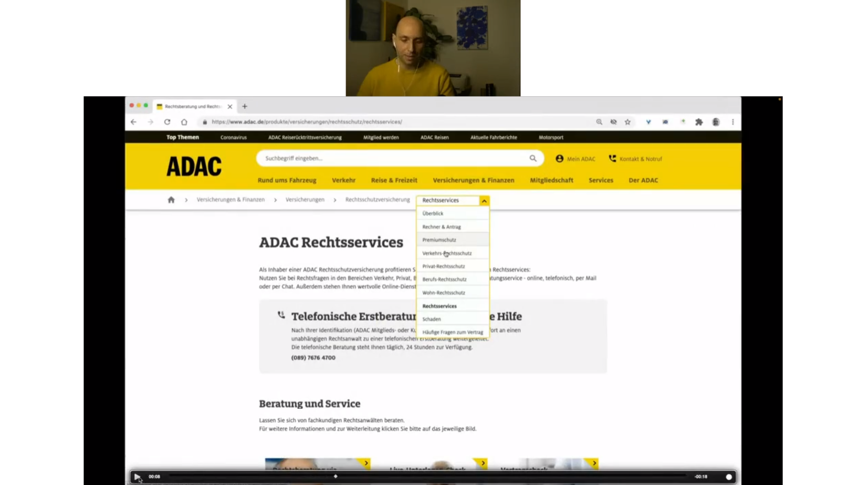Open Kontakt & Notruf via the phone icon

611,158
